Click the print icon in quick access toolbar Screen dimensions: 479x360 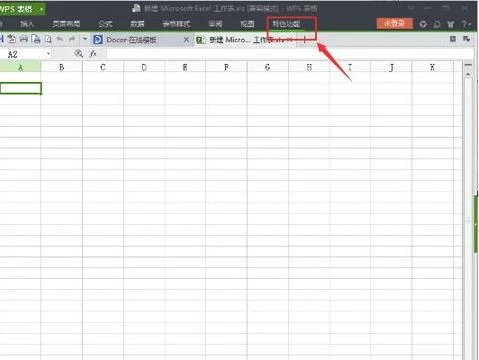coord(24,39)
